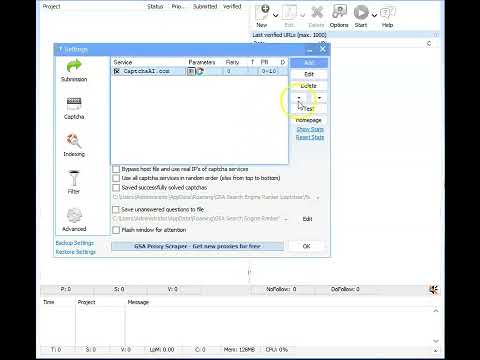This screenshot has width=480, height=360.
Task: Click the Message column header in the log
Action: pyautogui.click(x=138, y=302)
